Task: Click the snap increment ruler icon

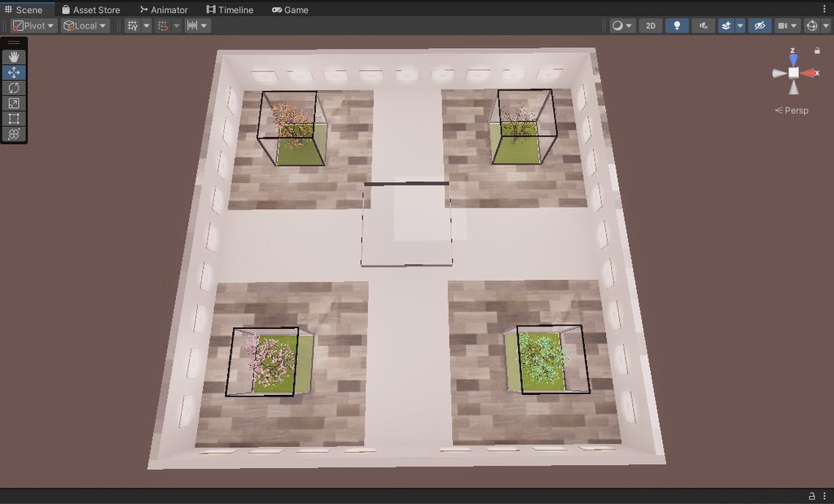Action: [193, 25]
